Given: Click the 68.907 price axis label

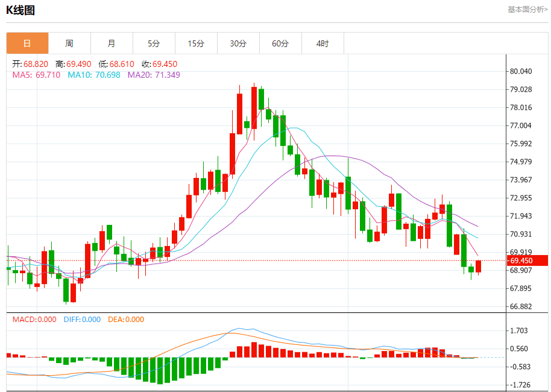Looking at the screenshot, I should coord(521,270).
